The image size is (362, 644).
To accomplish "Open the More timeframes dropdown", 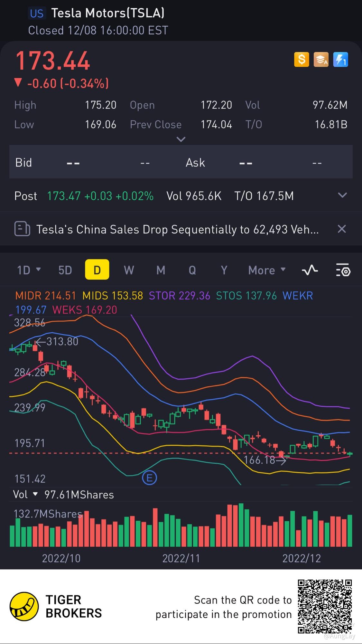I will pos(267,270).
